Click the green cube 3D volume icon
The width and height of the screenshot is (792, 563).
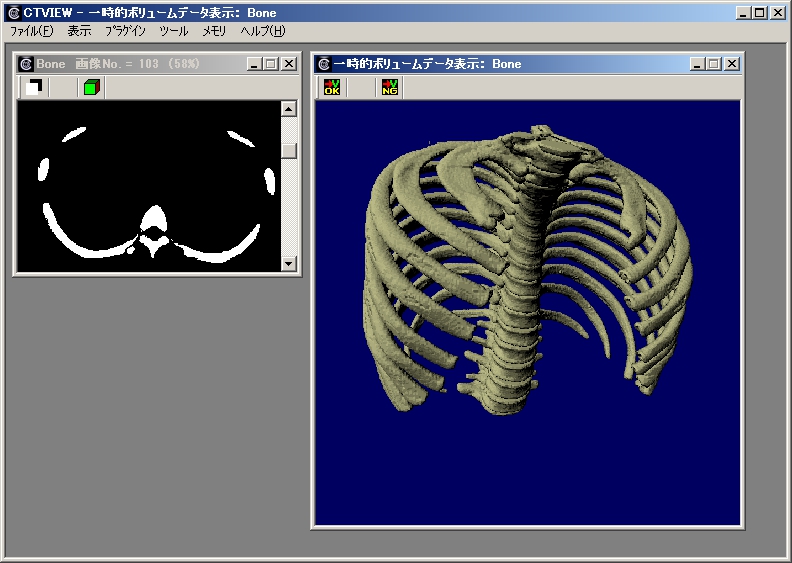click(91, 87)
